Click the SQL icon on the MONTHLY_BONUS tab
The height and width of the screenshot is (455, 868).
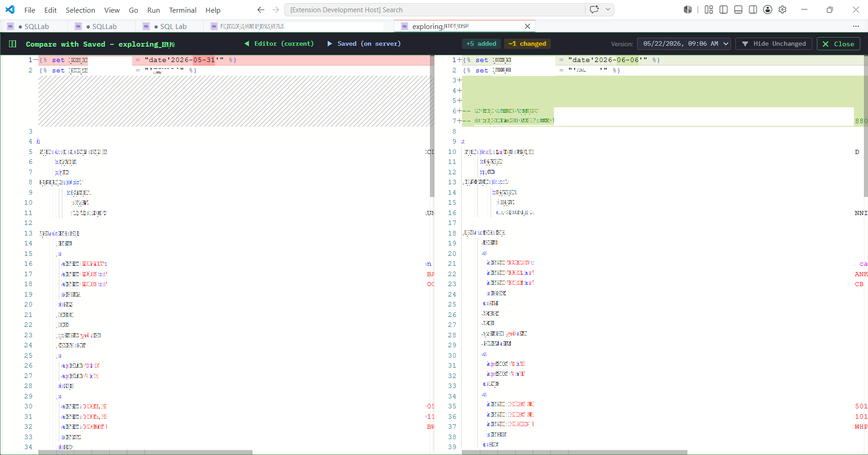(214, 26)
